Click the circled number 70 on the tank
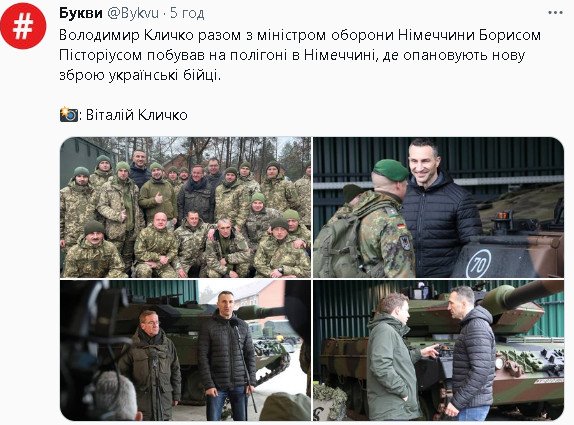This screenshot has height=425, width=574. [478, 263]
